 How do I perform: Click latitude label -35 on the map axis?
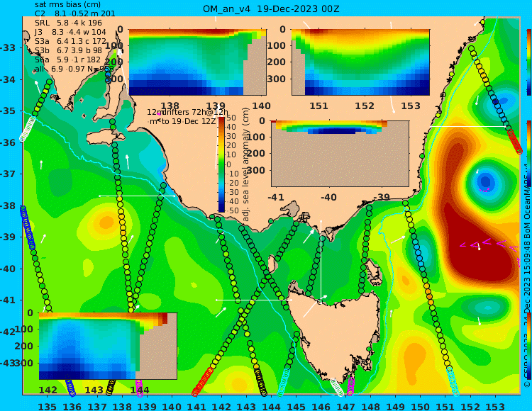(x=8, y=111)
